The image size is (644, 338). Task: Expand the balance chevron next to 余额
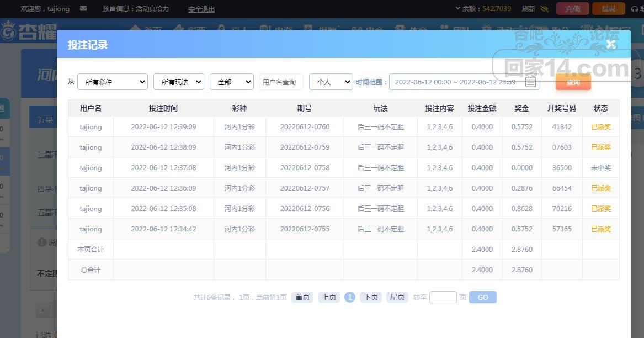coord(457,8)
